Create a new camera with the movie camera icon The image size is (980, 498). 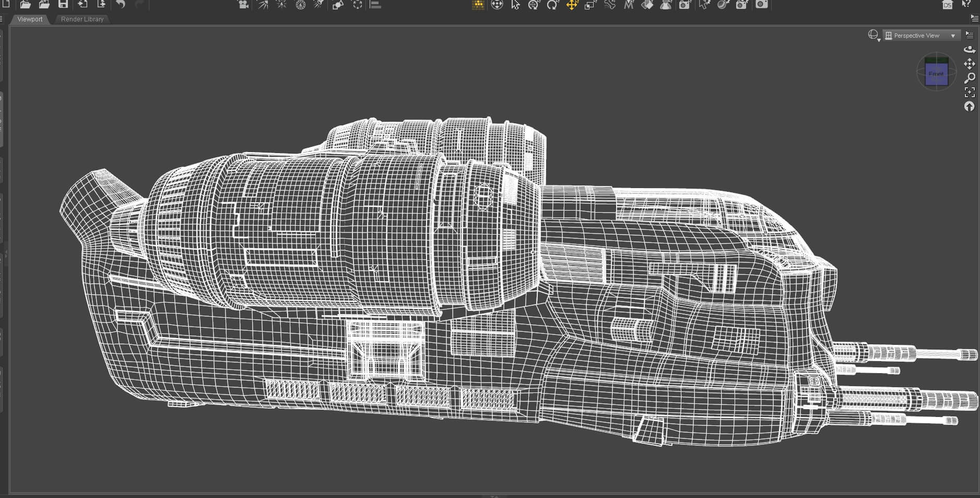click(x=243, y=5)
